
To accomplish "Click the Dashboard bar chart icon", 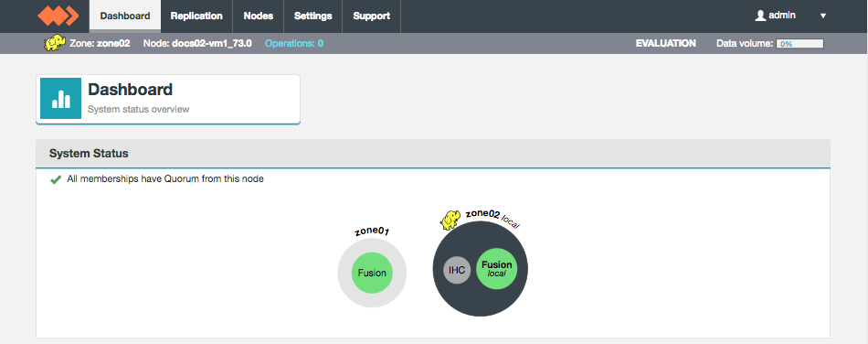I will click(61, 98).
